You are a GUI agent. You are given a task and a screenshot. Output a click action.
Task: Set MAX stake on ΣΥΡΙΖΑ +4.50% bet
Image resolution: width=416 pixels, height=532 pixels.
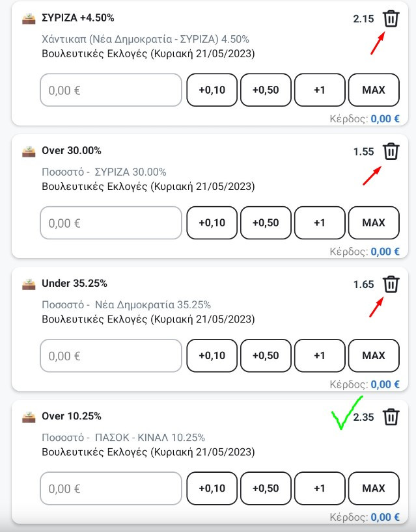pyautogui.click(x=374, y=90)
